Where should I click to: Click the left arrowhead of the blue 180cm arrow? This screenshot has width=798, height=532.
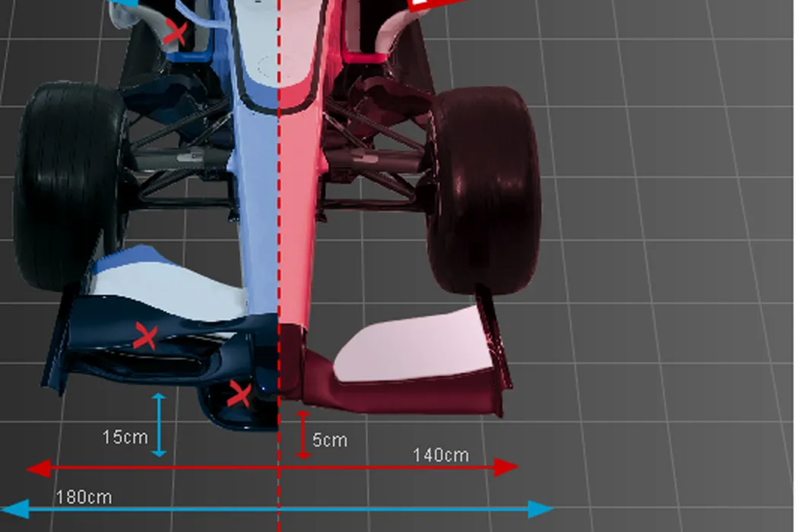point(15,508)
